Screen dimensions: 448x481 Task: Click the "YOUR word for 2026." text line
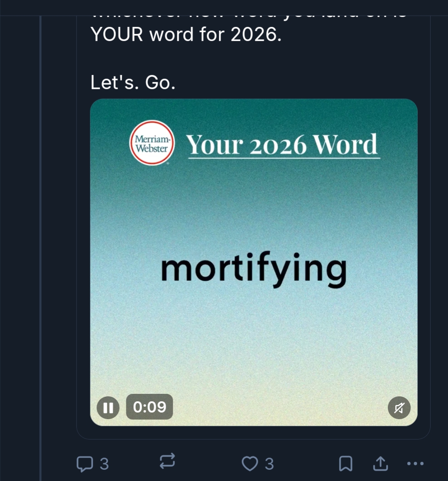[186, 34]
